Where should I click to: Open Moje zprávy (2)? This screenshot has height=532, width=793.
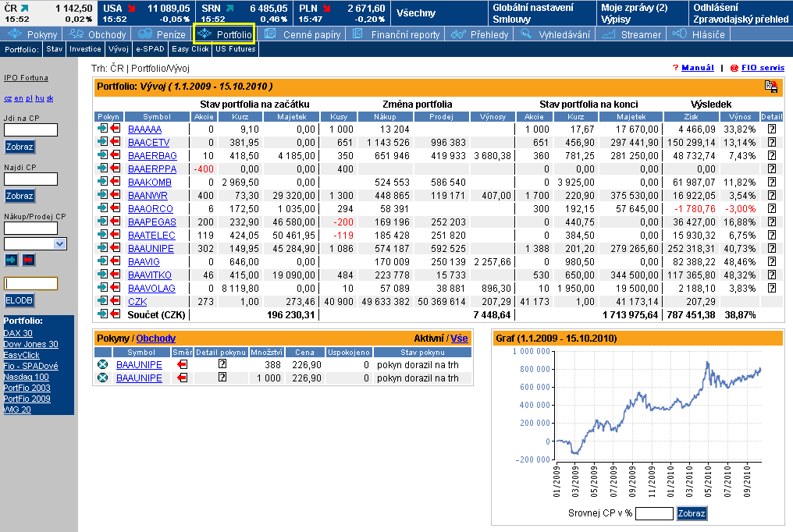[635, 8]
